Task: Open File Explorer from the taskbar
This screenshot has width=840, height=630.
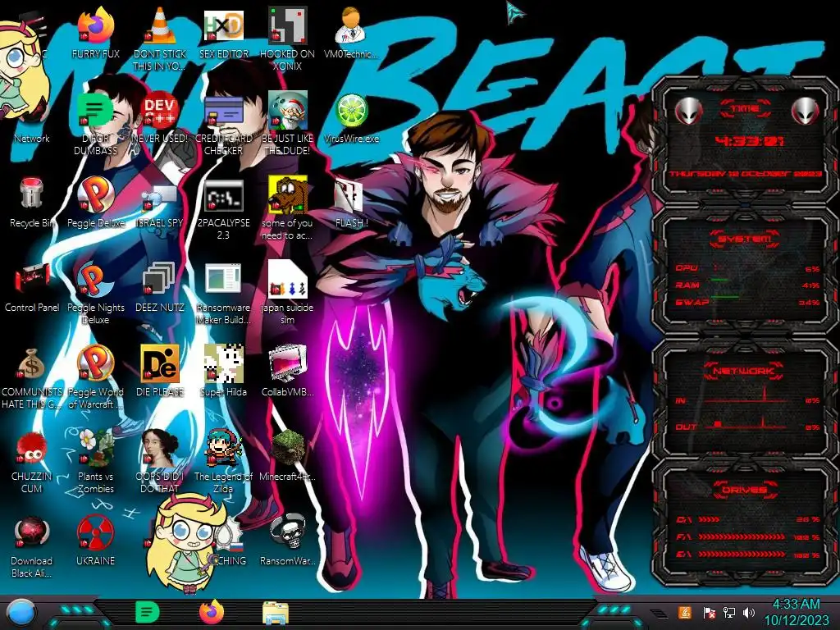Action: tap(276, 614)
